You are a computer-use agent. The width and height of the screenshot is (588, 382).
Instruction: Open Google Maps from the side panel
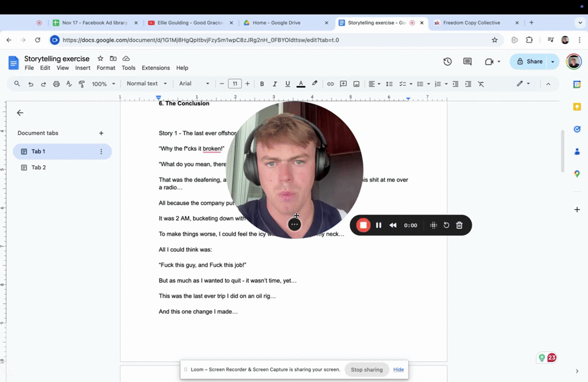[x=577, y=174]
